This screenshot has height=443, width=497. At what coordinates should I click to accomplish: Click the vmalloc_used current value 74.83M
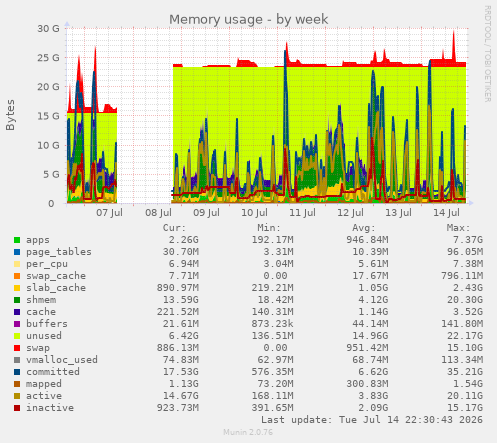click(180, 360)
